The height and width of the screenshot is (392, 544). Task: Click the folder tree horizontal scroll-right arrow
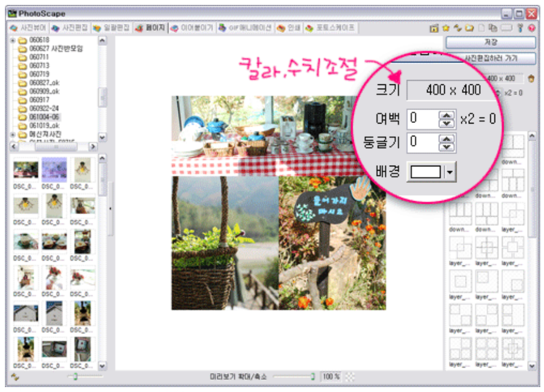[x=92, y=147]
